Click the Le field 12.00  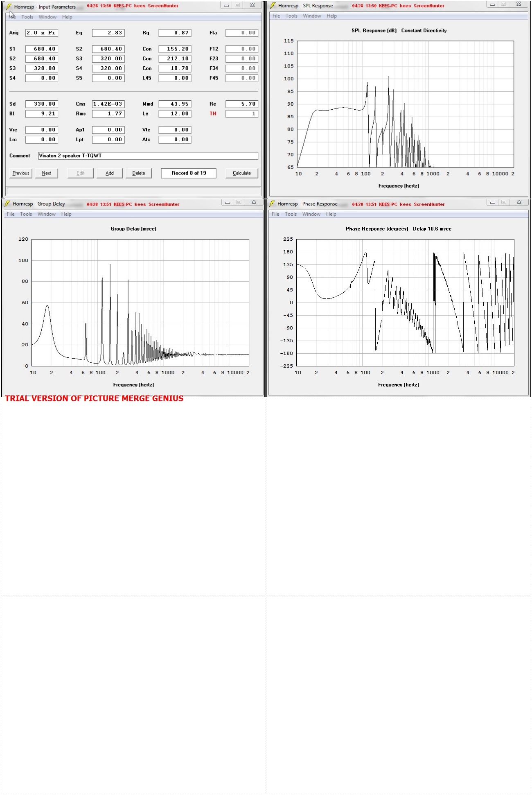[175, 114]
